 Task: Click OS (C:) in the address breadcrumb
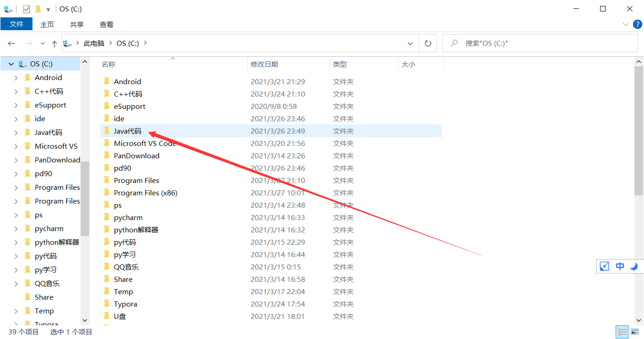[x=128, y=43]
